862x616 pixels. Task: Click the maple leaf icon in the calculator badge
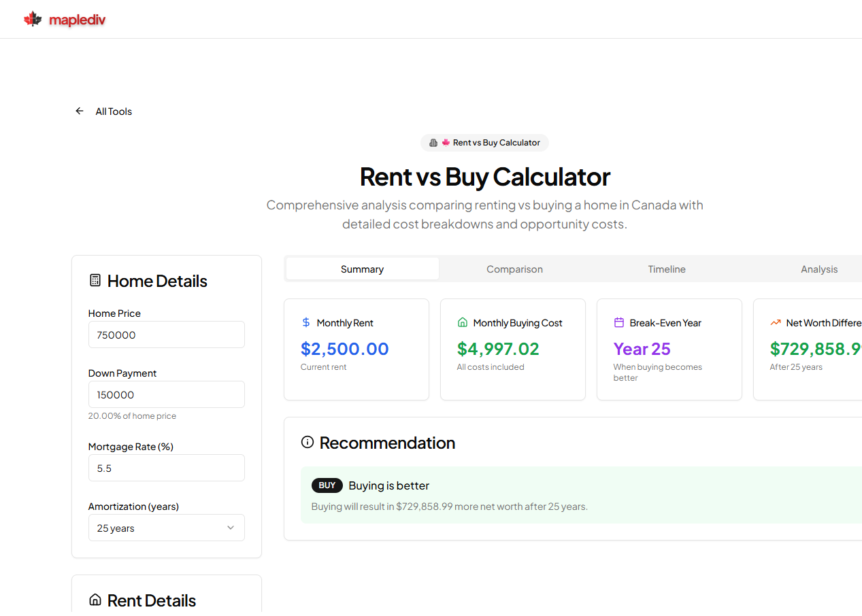pyautogui.click(x=446, y=143)
